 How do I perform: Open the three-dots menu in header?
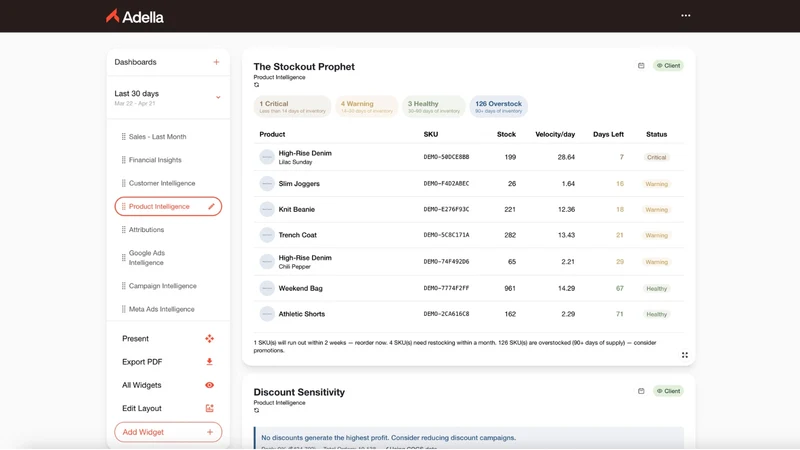pyautogui.click(x=686, y=15)
